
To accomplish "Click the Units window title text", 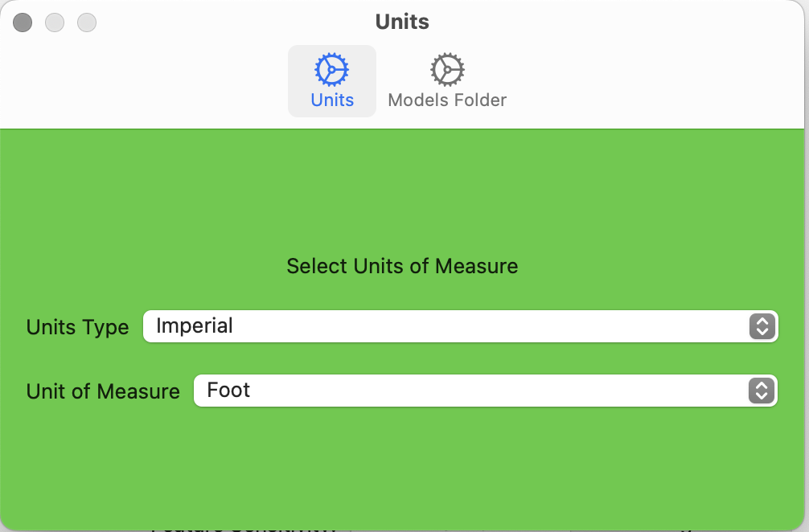I will pyautogui.click(x=402, y=22).
